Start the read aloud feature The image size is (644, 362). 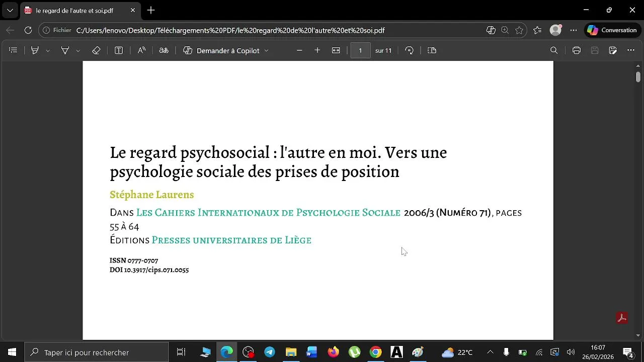point(141,50)
